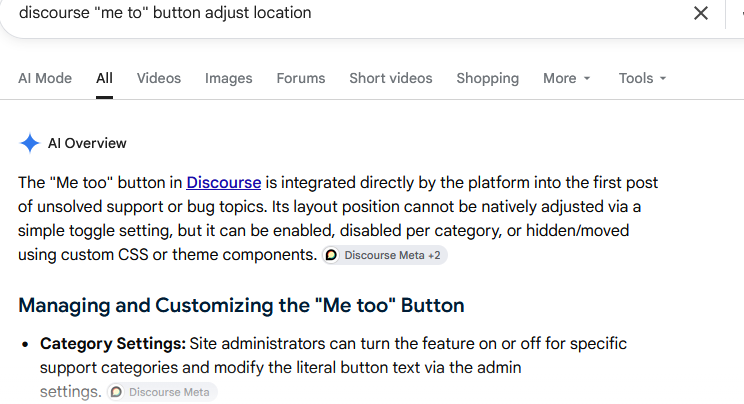Expand the More dropdown
The image size is (744, 404).
tap(567, 78)
